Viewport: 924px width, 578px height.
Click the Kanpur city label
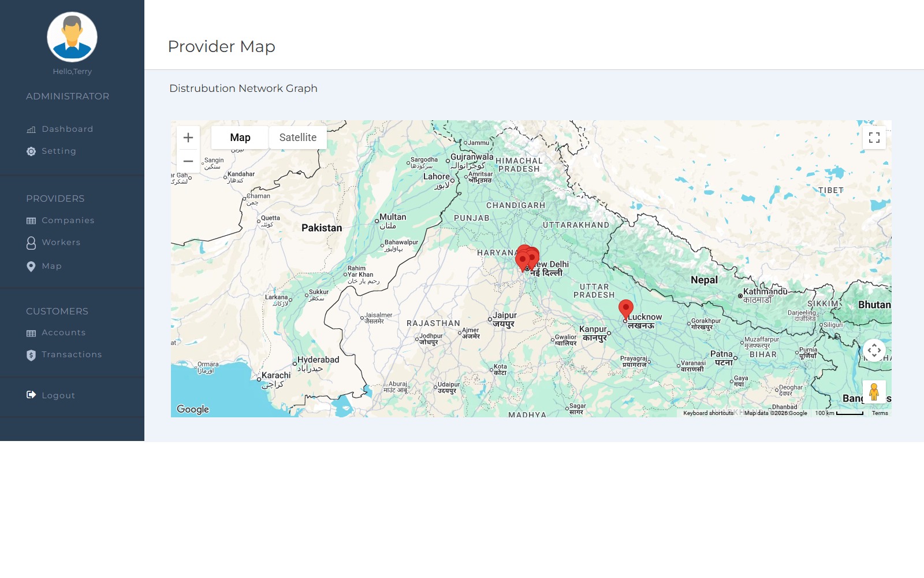tap(594, 334)
